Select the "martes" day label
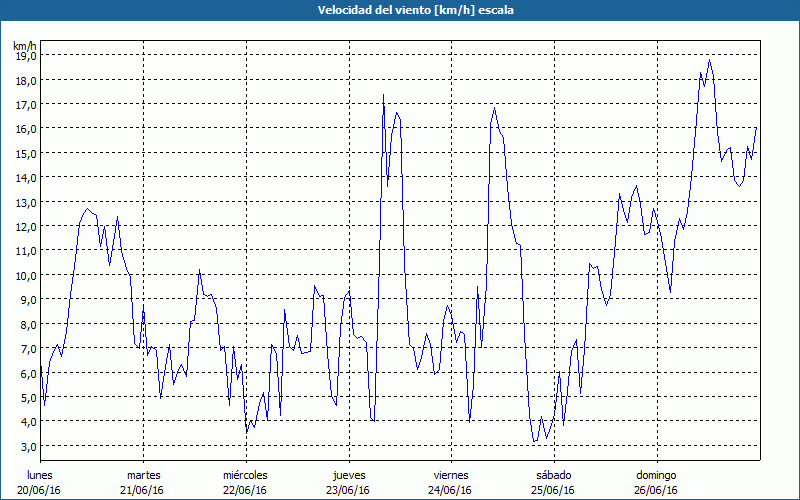 143,474
